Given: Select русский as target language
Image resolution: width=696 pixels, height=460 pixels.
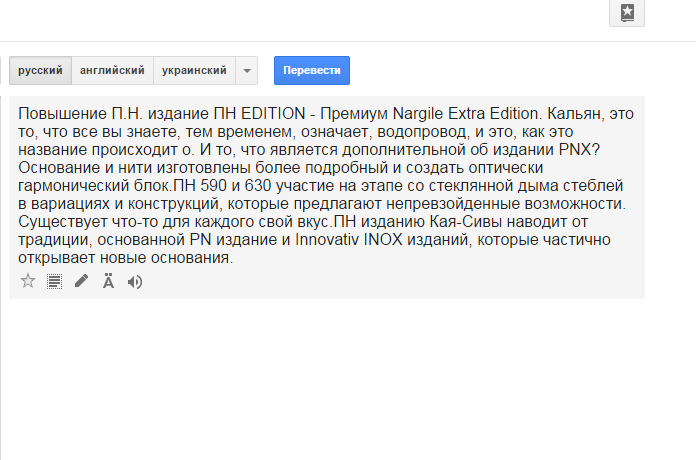Looking at the screenshot, I should click(x=40, y=70).
